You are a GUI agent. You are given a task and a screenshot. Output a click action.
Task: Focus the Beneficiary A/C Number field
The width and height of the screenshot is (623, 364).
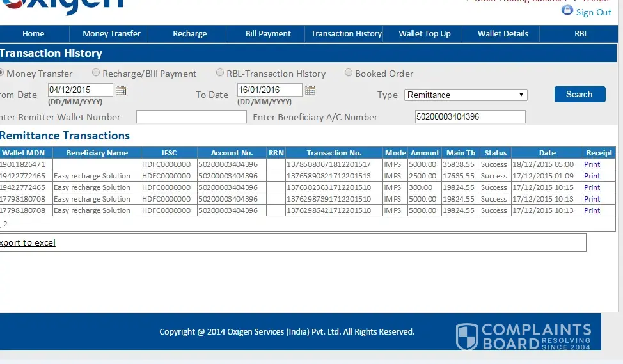(x=469, y=117)
